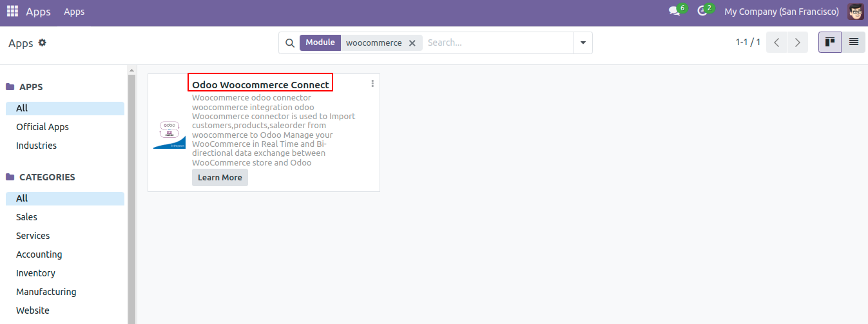Go to previous page of results
This screenshot has height=324, width=868.
[776, 43]
